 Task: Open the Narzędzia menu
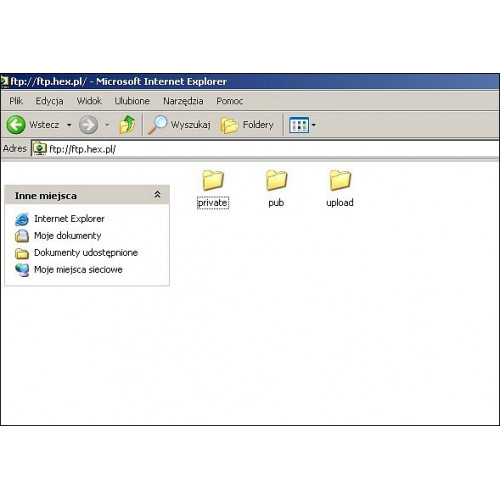pos(183,101)
